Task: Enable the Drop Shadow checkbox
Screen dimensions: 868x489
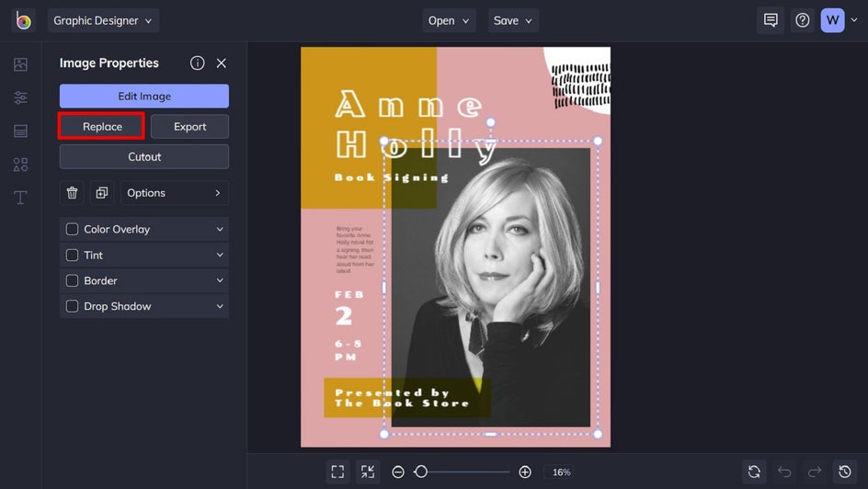Action: click(72, 306)
